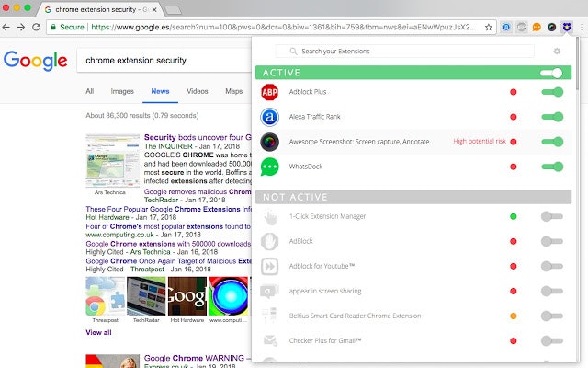Enable Checker Plus for Gmail
Screen dimensions: 588x368
552,340
